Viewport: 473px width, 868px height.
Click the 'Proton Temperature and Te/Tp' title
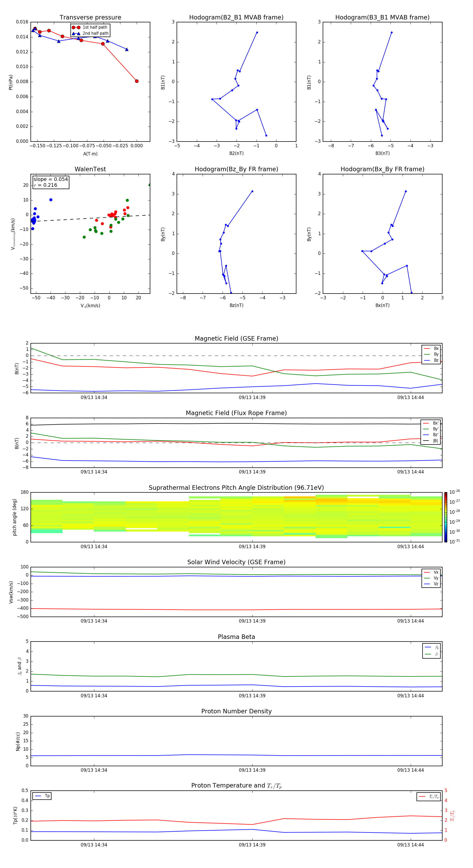point(236,786)
